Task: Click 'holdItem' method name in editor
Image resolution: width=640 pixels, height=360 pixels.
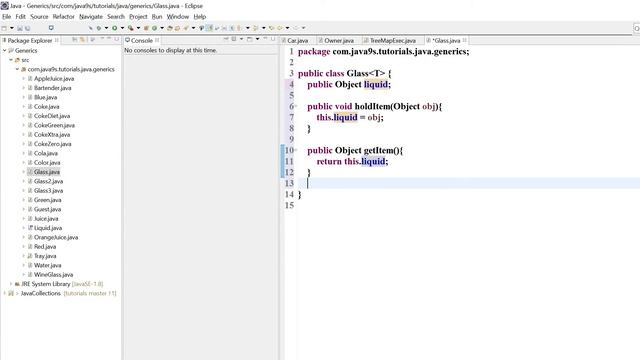Action: coord(372,107)
